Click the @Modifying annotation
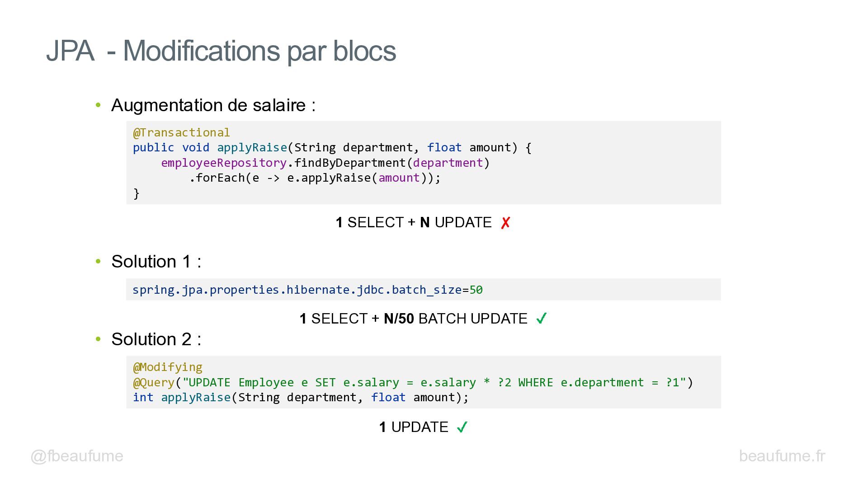The image size is (868, 488). click(x=167, y=367)
